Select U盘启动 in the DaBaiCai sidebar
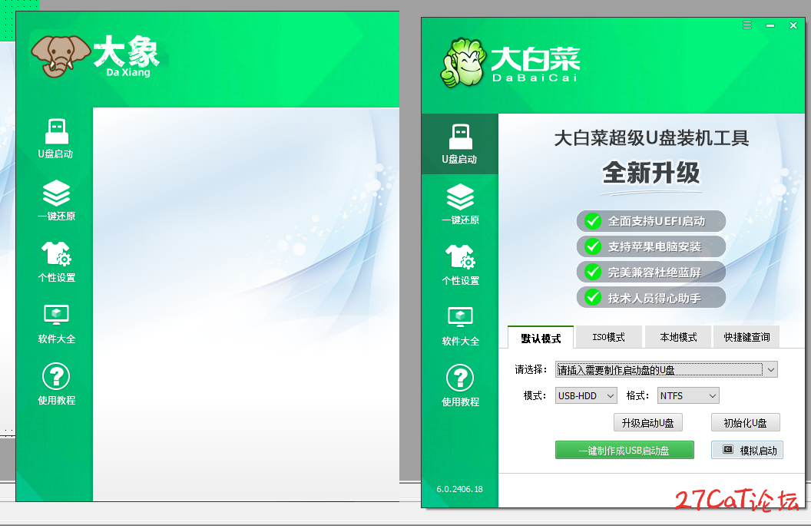Image resolution: width=811 pixels, height=532 pixels. tap(459, 144)
